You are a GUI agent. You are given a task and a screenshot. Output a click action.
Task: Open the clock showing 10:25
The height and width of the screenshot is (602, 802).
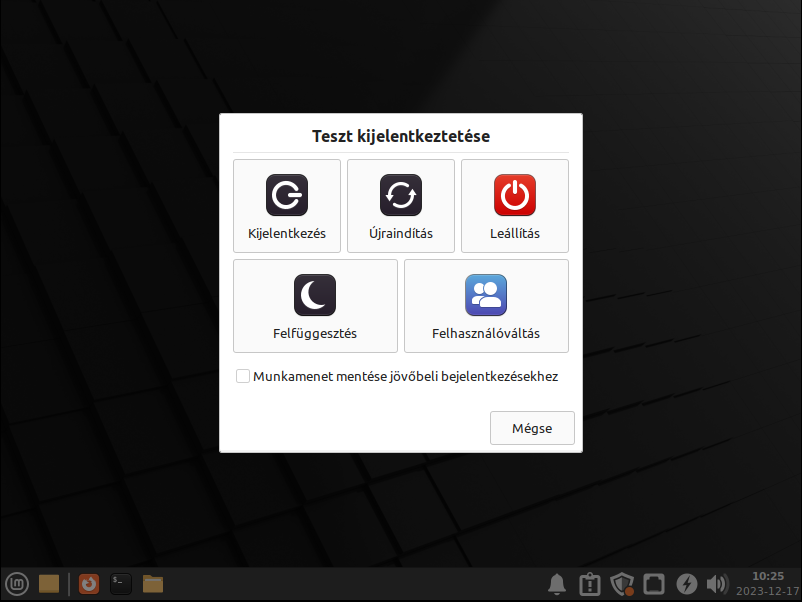[x=768, y=584]
